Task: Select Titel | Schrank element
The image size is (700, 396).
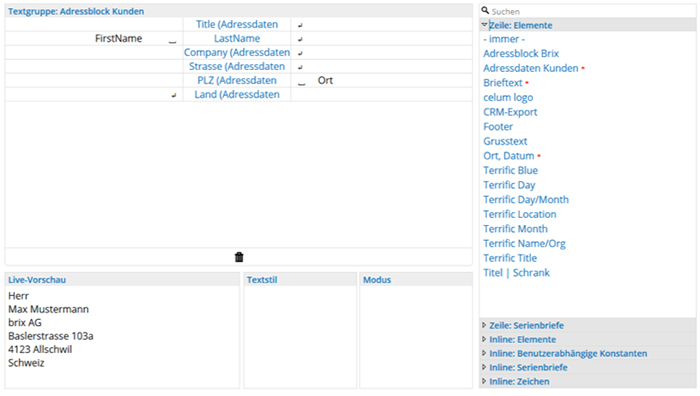Action: pos(517,273)
